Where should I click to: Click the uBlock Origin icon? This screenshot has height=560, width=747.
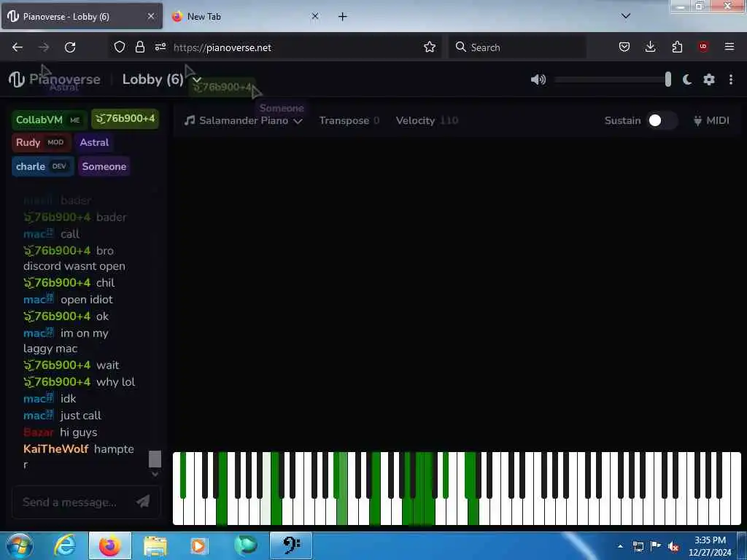tap(703, 47)
